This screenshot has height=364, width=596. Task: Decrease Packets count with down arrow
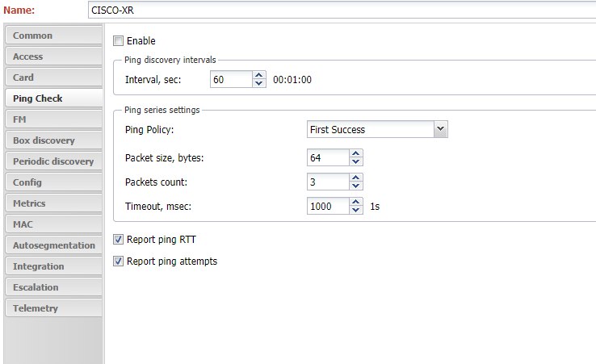pyautogui.click(x=356, y=186)
